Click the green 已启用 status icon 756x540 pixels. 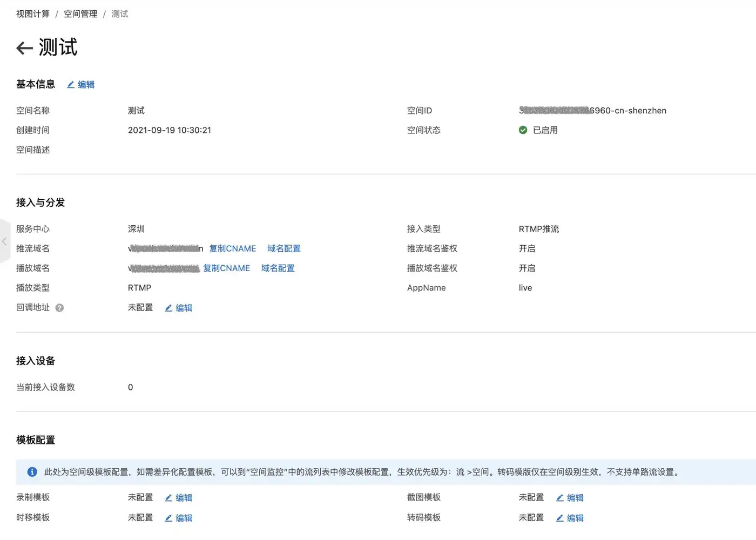(x=523, y=130)
